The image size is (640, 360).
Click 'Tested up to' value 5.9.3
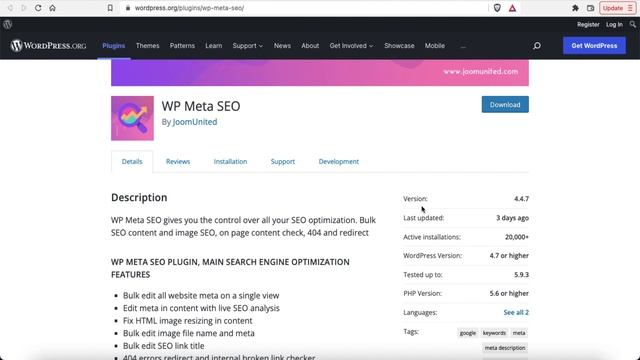click(x=521, y=275)
